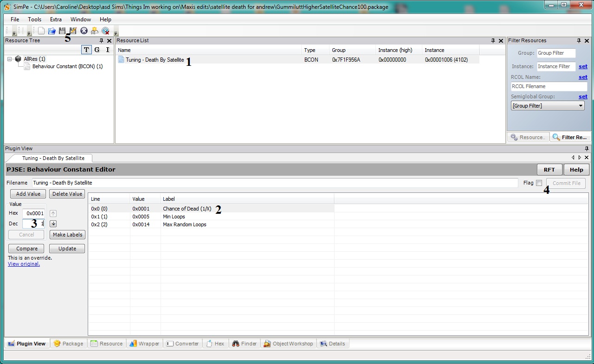Go to next plugin tab with right arrow
The image size is (594, 364).
coord(580,158)
